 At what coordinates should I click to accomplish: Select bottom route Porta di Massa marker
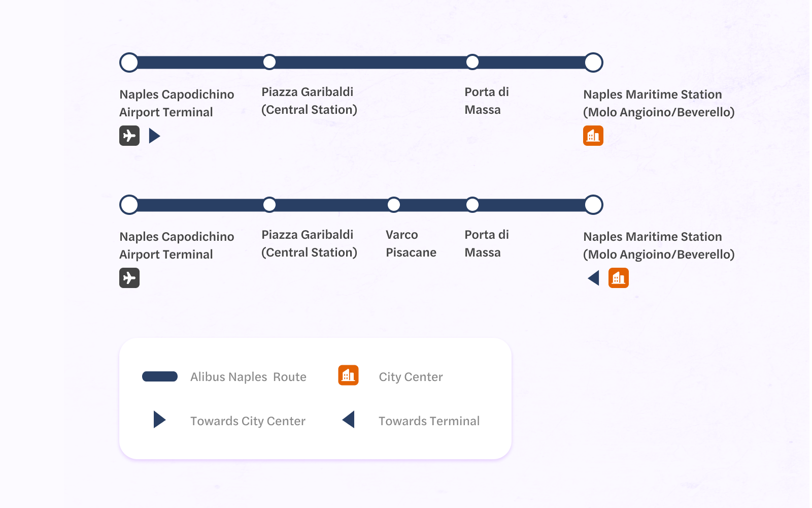tap(472, 205)
